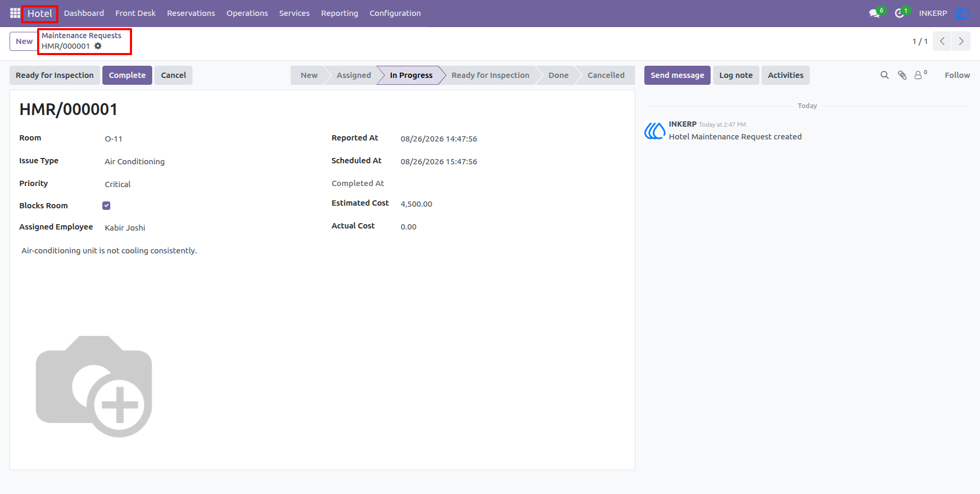Open the Services menu
980x494 pixels.
[x=294, y=13]
